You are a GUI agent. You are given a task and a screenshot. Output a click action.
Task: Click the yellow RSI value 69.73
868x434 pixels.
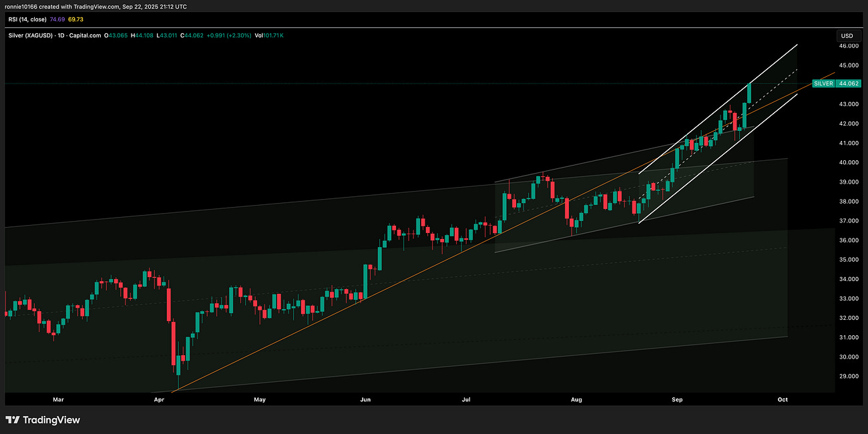click(76, 19)
